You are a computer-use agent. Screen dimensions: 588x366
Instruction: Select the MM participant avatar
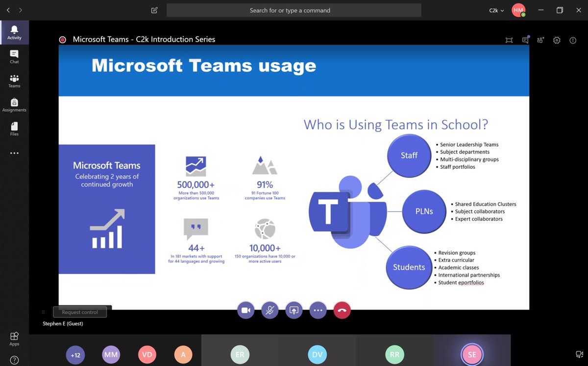pos(111,355)
